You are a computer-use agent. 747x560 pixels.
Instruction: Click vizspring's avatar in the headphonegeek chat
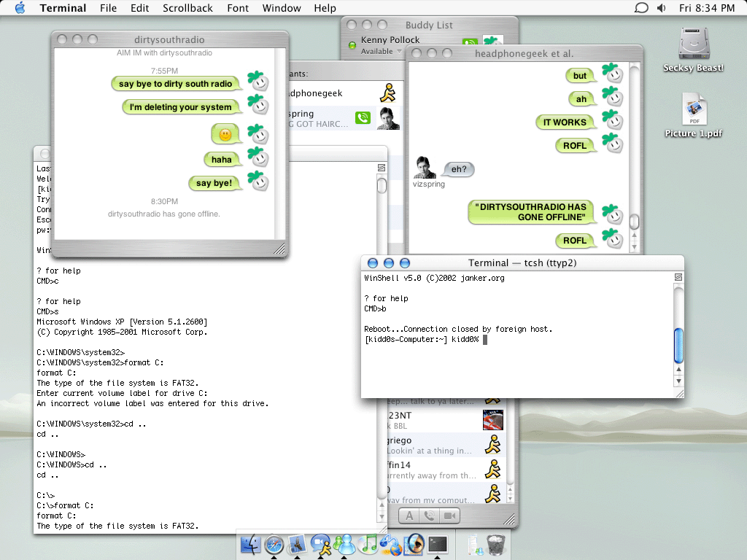(424, 167)
